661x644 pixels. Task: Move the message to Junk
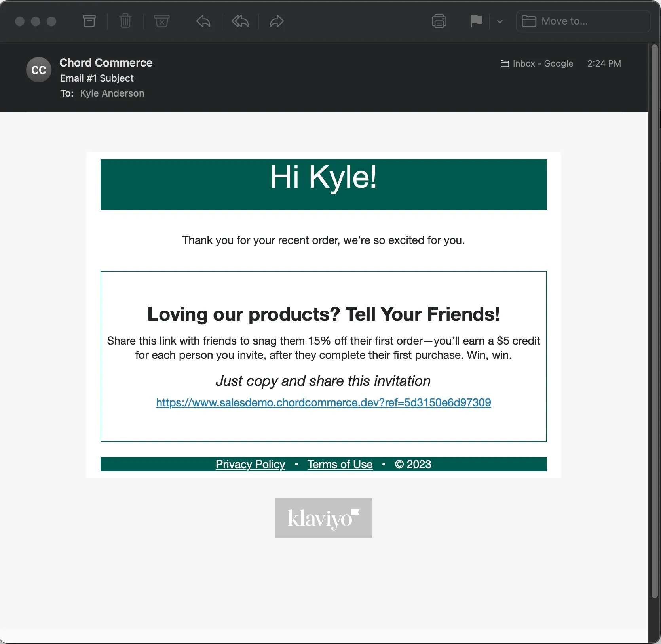[x=161, y=21]
